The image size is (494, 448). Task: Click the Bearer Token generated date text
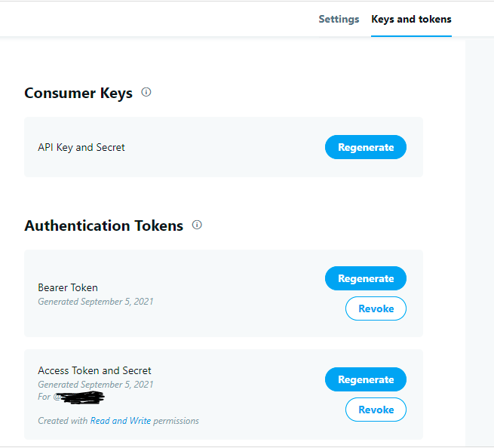click(x=96, y=302)
